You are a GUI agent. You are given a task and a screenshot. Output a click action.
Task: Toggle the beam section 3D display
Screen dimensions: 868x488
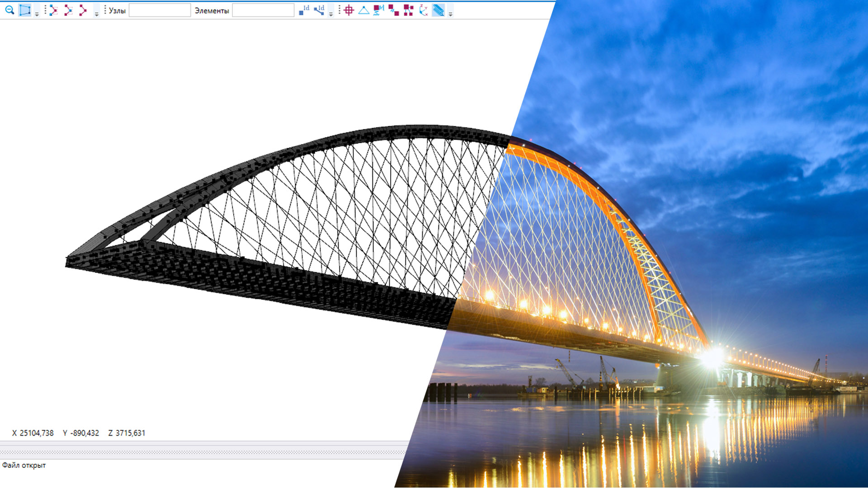[439, 10]
